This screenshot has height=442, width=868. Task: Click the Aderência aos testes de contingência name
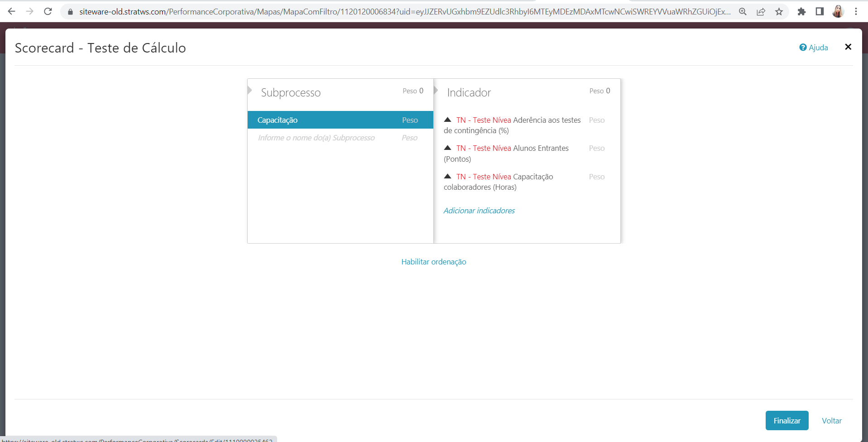pyautogui.click(x=512, y=125)
